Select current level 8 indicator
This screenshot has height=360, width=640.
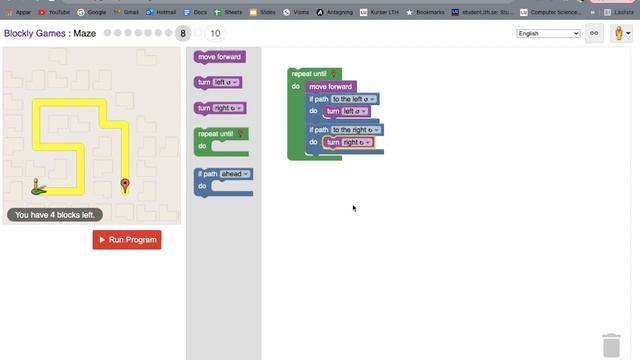tap(183, 33)
